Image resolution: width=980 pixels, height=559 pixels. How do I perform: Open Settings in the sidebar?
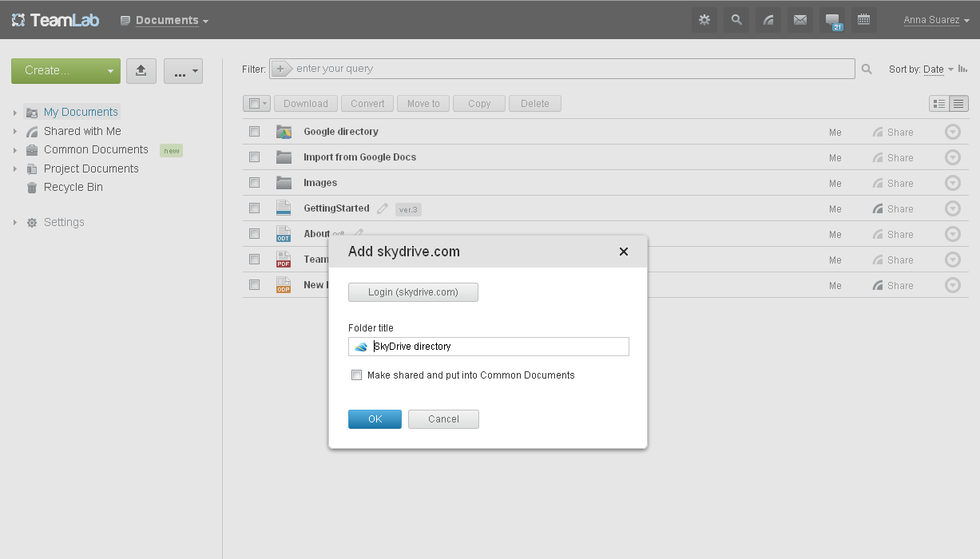64,222
